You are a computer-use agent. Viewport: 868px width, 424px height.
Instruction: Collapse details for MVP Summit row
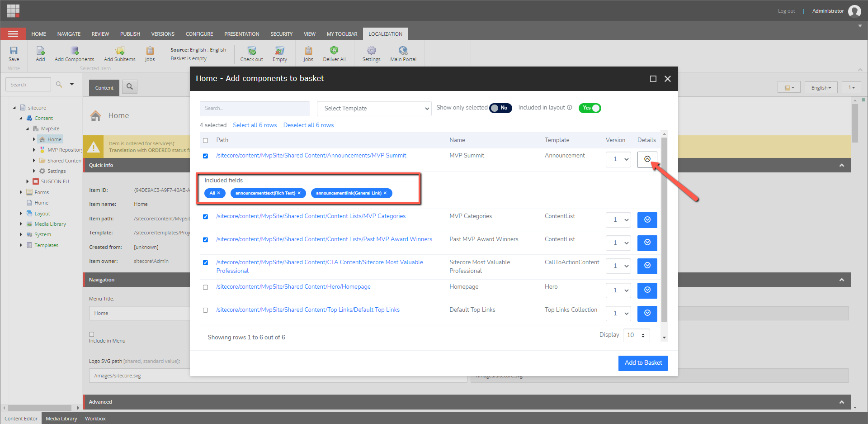point(647,159)
